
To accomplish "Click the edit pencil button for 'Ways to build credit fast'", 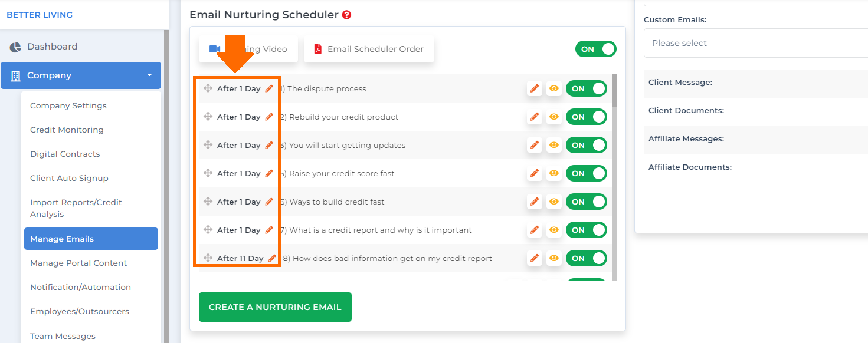I will (x=535, y=202).
